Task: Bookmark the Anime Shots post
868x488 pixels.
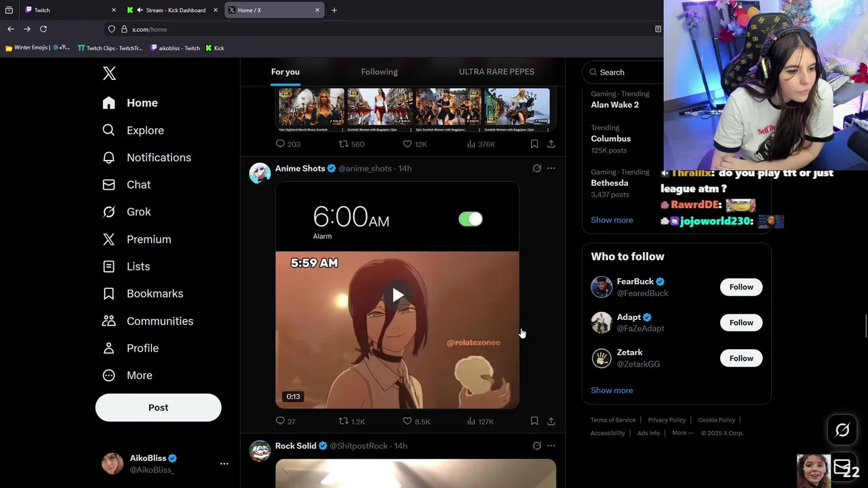Action: (x=534, y=421)
